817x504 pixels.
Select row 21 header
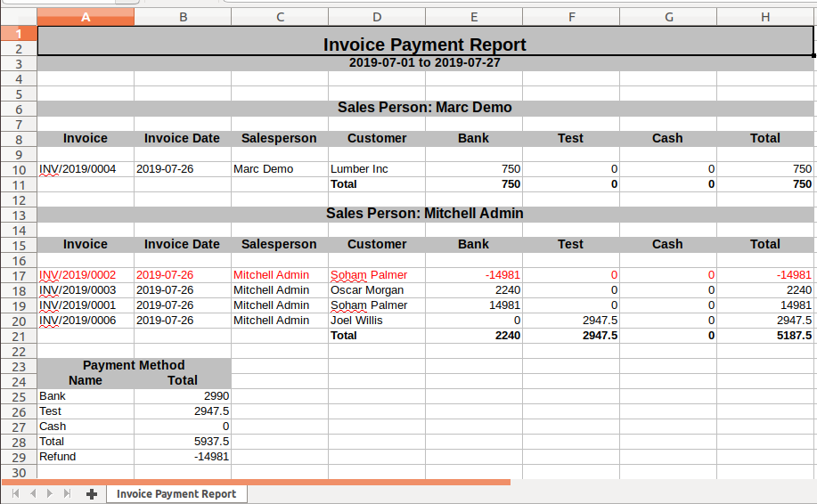(19, 337)
